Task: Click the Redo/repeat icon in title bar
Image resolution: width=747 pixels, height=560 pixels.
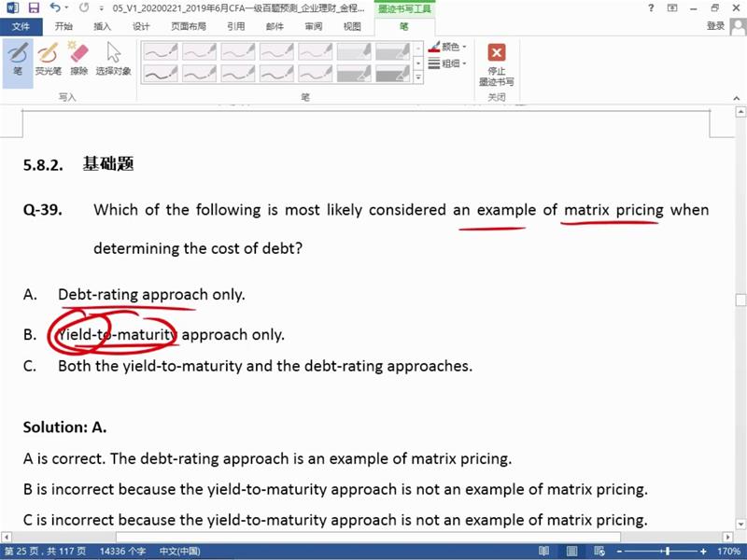Action: pos(84,7)
